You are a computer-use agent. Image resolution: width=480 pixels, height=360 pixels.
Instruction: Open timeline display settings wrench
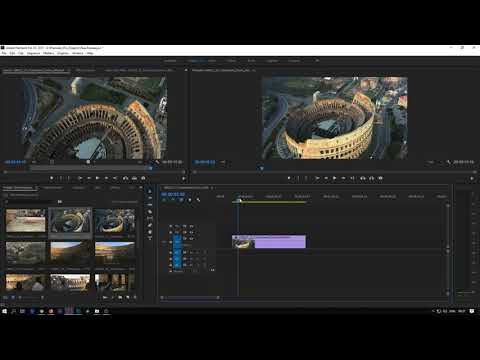coord(199,200)
